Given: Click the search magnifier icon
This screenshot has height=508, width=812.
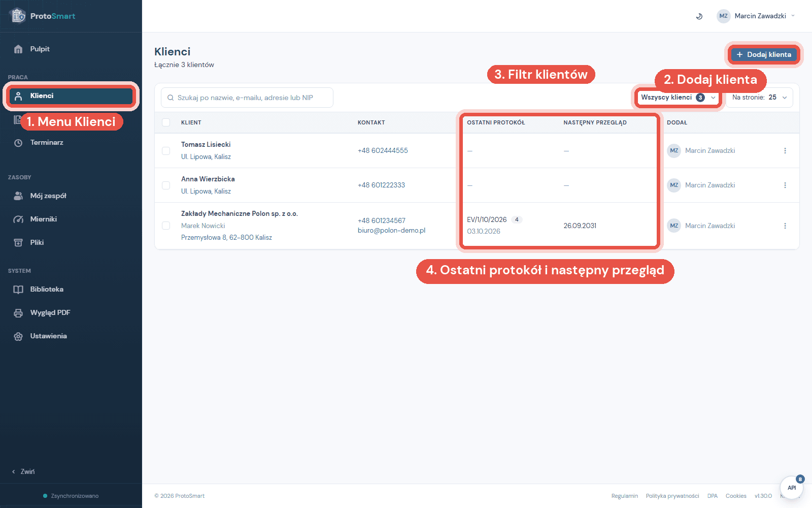Looking at the screenshot, I should (x=171, y=98).
